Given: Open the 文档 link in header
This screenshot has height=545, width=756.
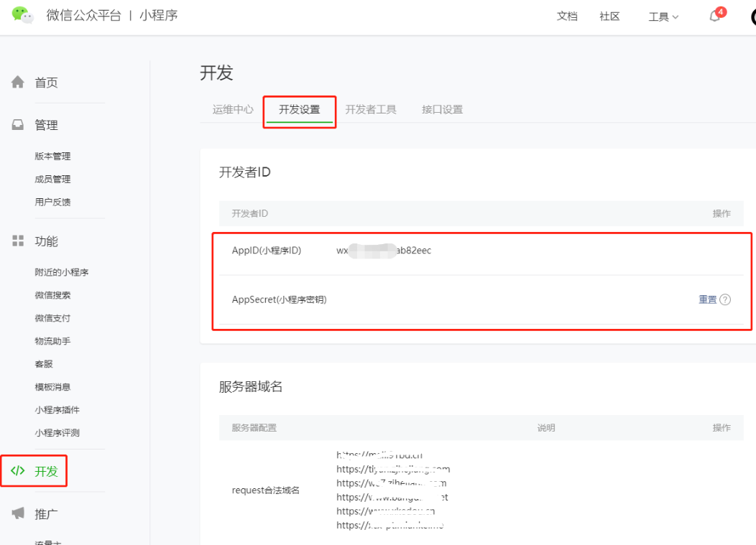Looking at the screenshot, I should pos(567,17).
